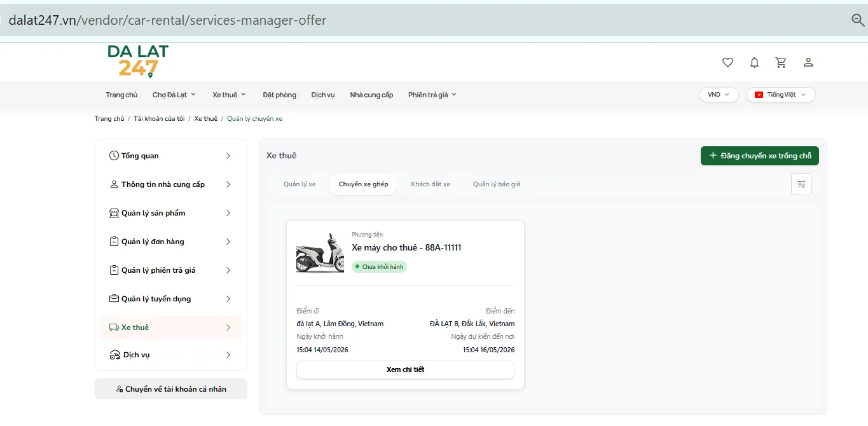Click Đăng chuyến xe trống chỗ button
This screenshot has height=426, width=868.
[760, 156]
